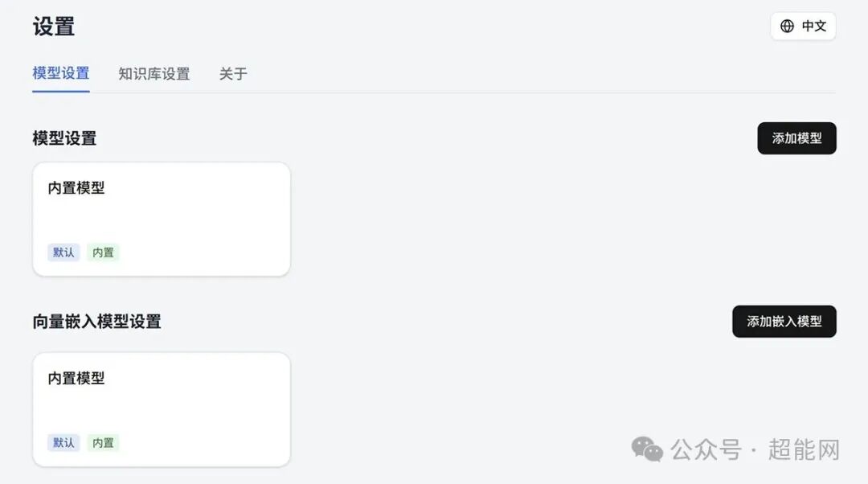868x484 pixels.
Task: Open the 内置模型 card under 模型设置
Action: (161, 218)
